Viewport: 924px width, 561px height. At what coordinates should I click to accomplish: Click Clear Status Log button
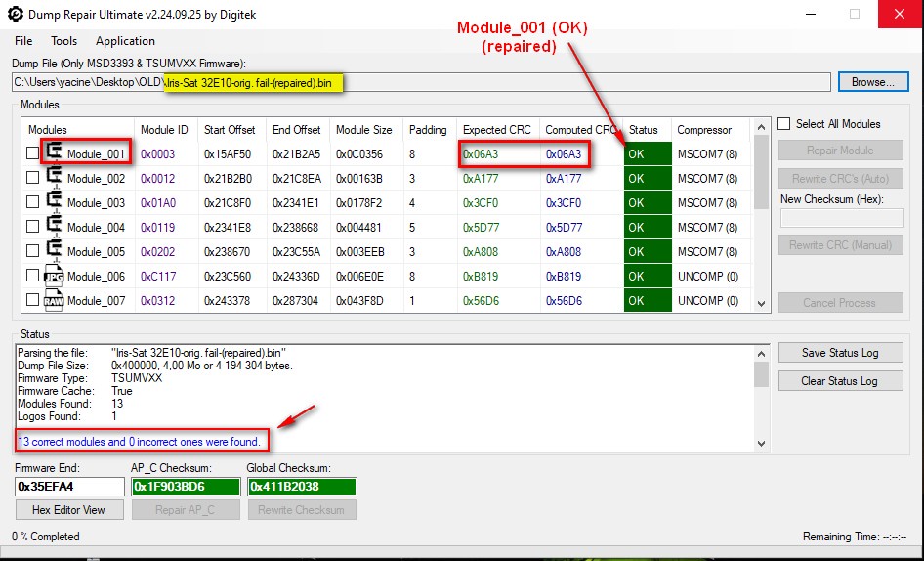[840, 381]
